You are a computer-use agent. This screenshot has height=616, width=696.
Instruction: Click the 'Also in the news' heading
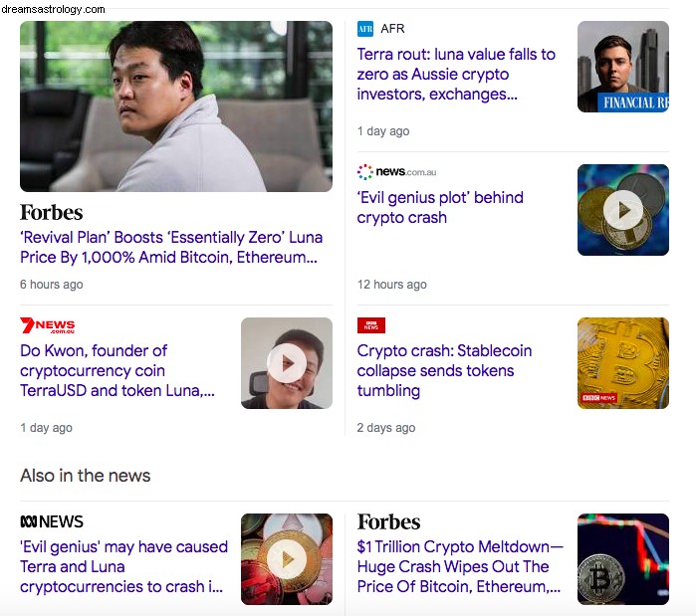86,476
